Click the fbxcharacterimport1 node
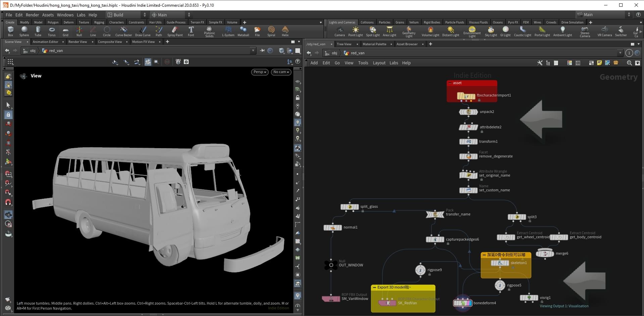 pyautogui.click(x=466, y=96)
